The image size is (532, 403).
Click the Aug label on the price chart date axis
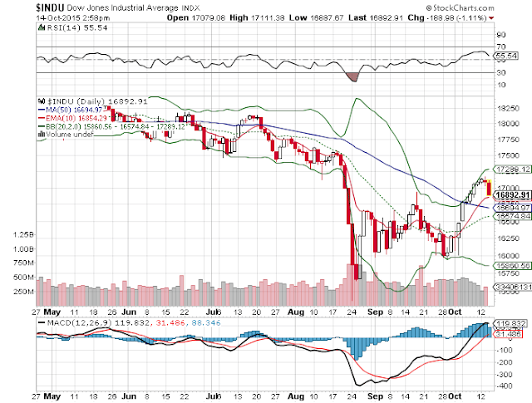pyautogui.click(x=296, y=312)
